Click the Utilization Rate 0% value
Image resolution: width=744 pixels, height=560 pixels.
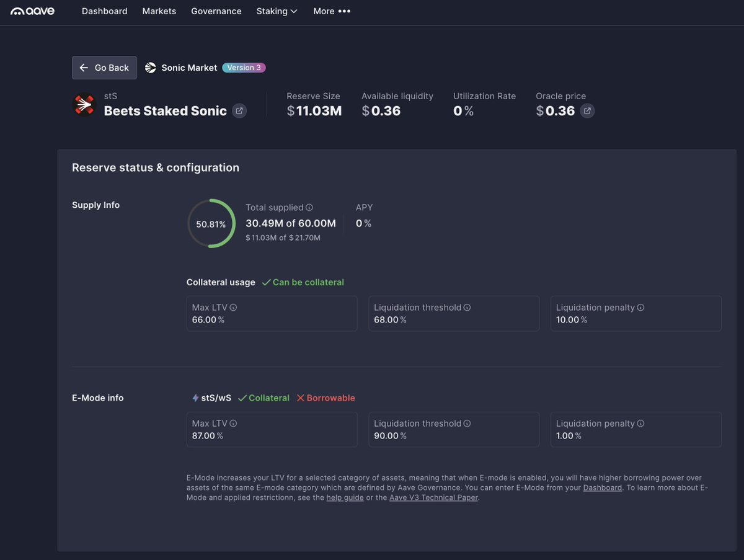click(x=464, y=111)
